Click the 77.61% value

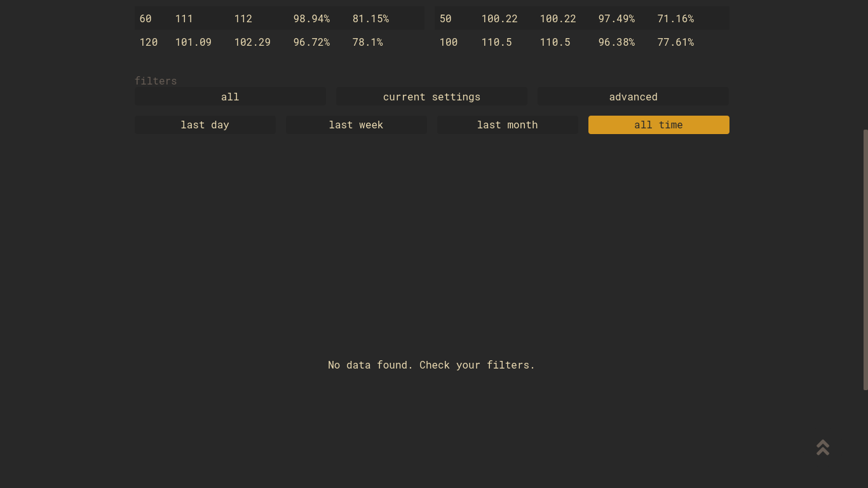[x=675, y=42]
